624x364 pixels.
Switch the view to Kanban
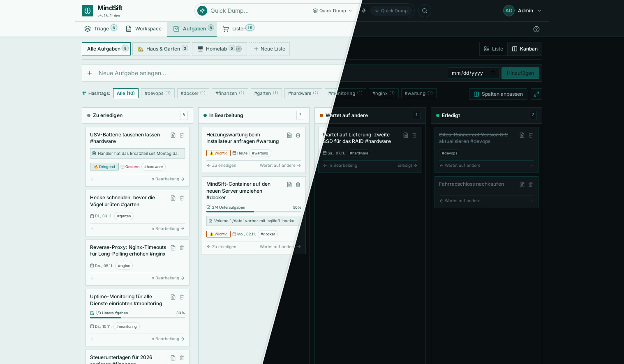point(525,49)
